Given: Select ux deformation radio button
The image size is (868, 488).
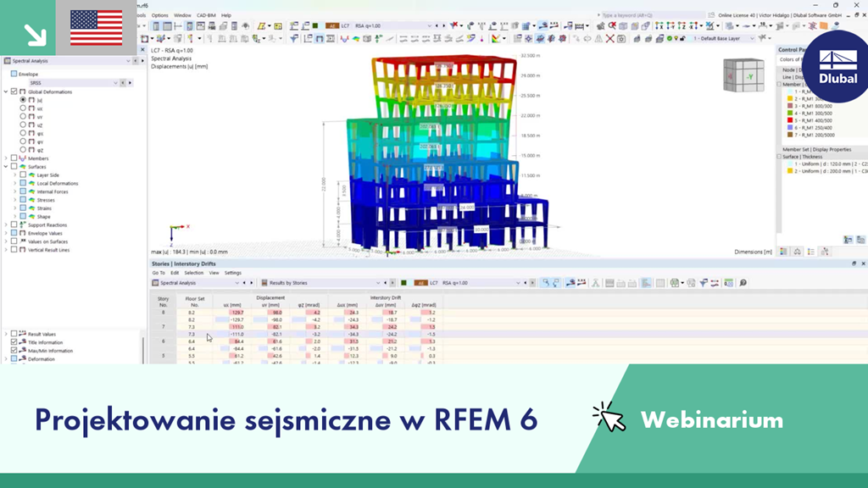Looking at the screenshot, I should (x=23, y=108).
